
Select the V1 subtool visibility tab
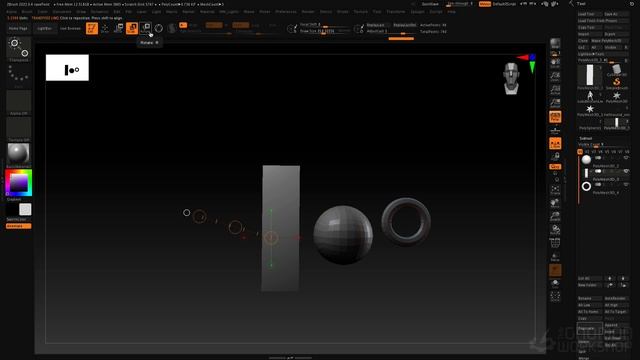point(580,152)
